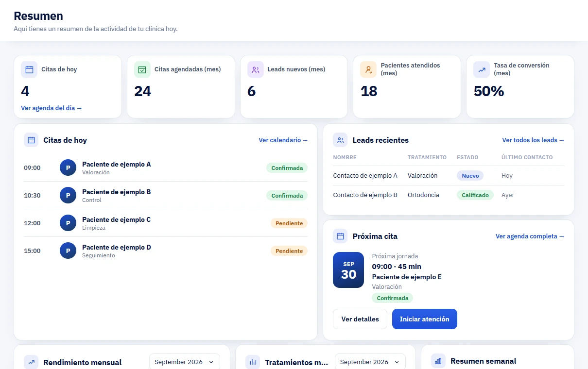
Task: Click the 50% conversion rate value
Action: [489, 91]
